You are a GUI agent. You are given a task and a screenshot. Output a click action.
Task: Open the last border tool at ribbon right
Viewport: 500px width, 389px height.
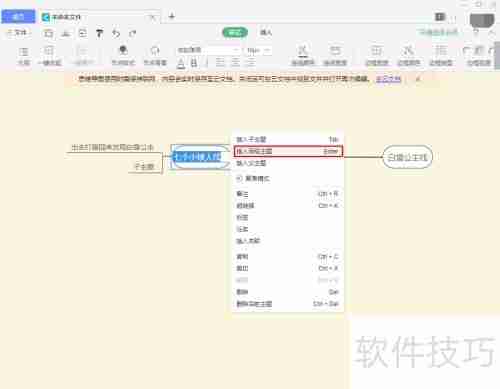pos(478,56)
